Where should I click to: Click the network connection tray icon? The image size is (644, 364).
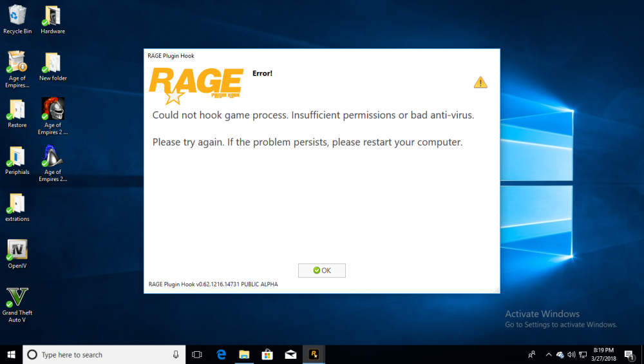pos(583,354)
